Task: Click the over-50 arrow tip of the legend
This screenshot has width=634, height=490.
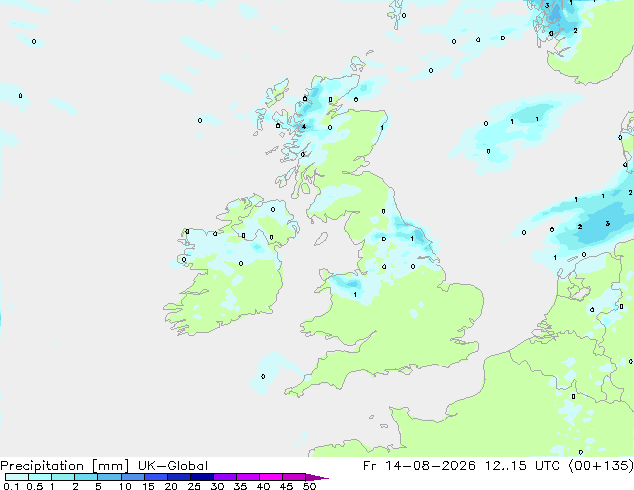Action: click(317, 477)
